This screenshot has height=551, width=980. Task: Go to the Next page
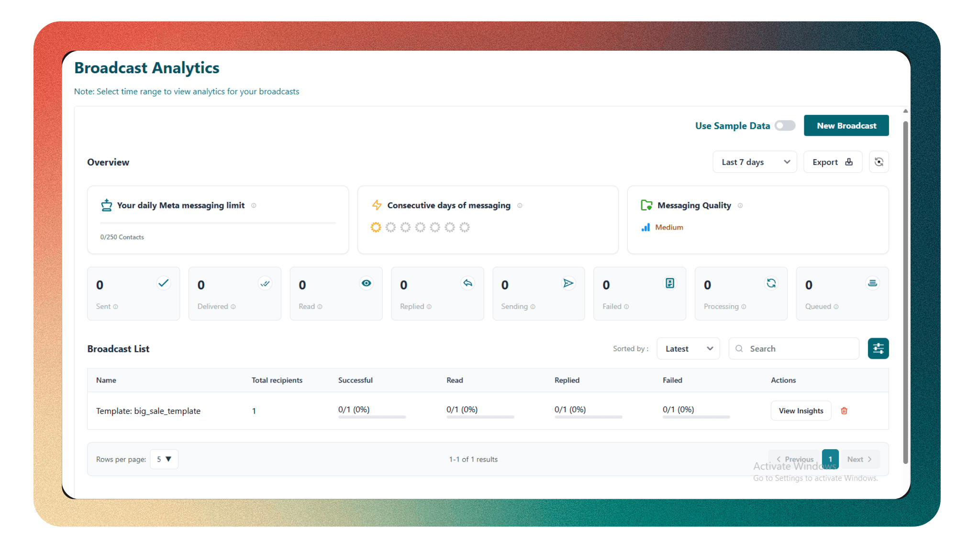pyautogui.click(x=859, y=459)
